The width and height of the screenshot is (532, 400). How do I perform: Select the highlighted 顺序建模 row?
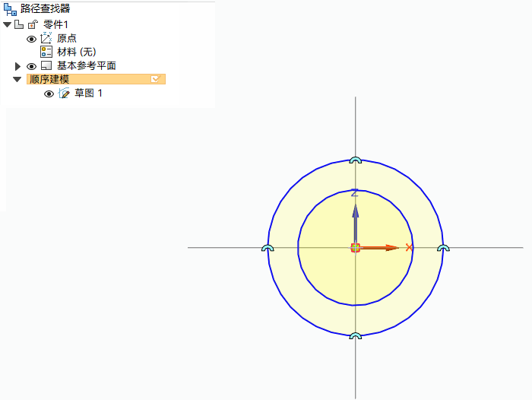click(96, 79)
